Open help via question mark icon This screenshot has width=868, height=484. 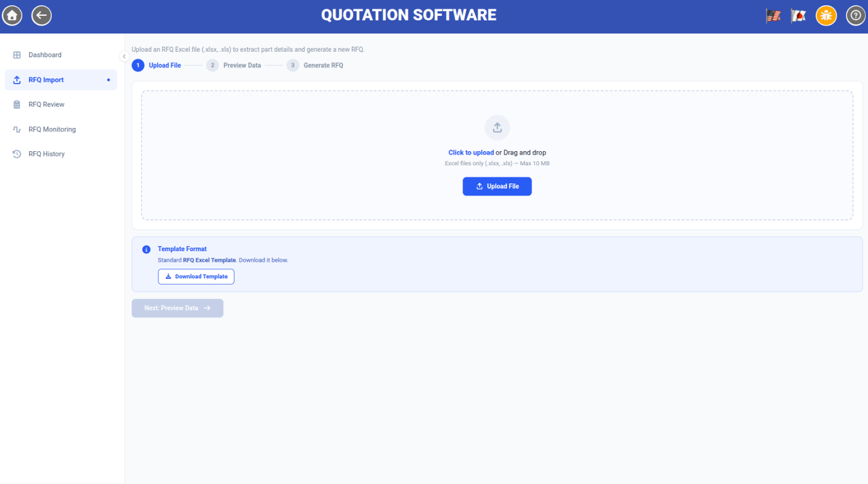pyautogui.click(x=856, y=15)
